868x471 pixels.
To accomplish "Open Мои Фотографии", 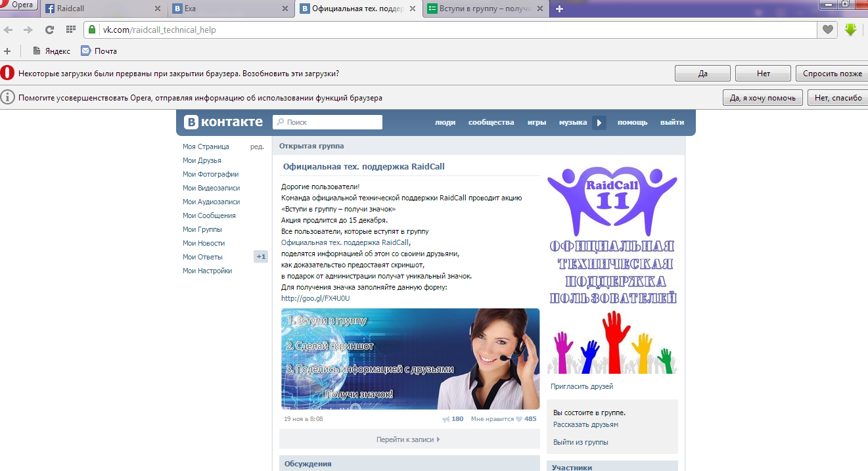I will 210,174.
